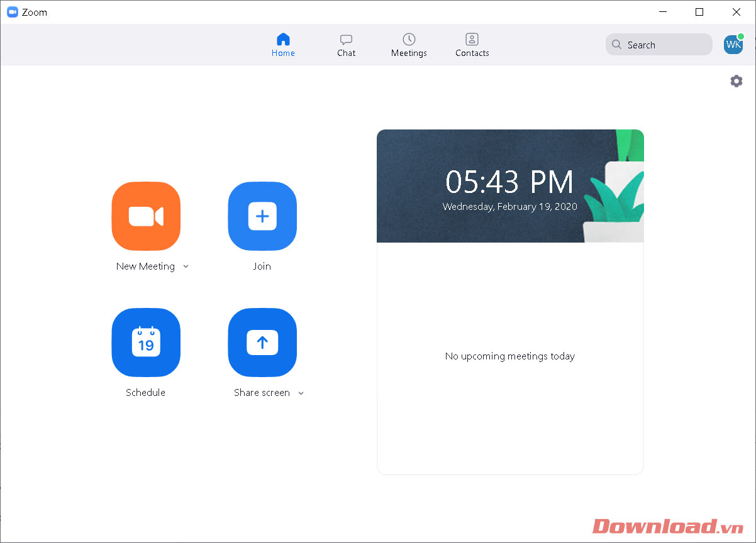
Task: Start a New Meeting with the orange camera icon
Action: pos(146,216)
